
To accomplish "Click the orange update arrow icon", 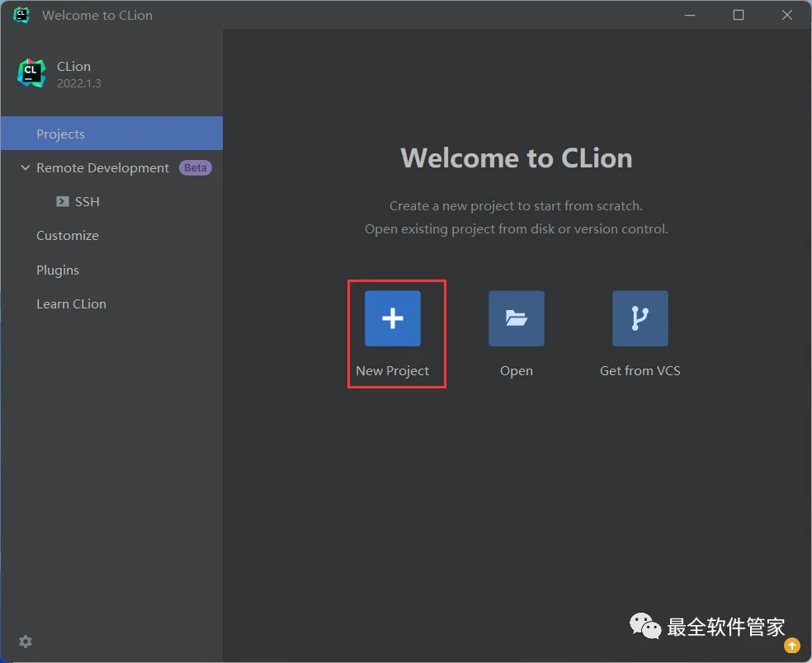I will pos(792,646).
